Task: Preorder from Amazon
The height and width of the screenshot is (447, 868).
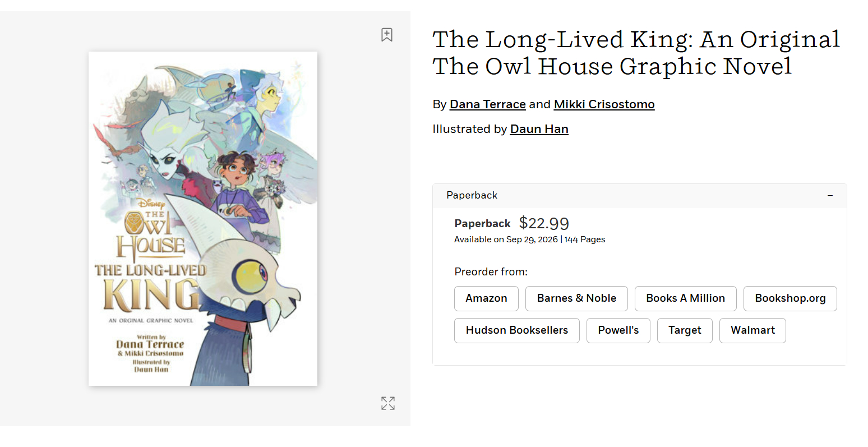Action: pos(486,298)
